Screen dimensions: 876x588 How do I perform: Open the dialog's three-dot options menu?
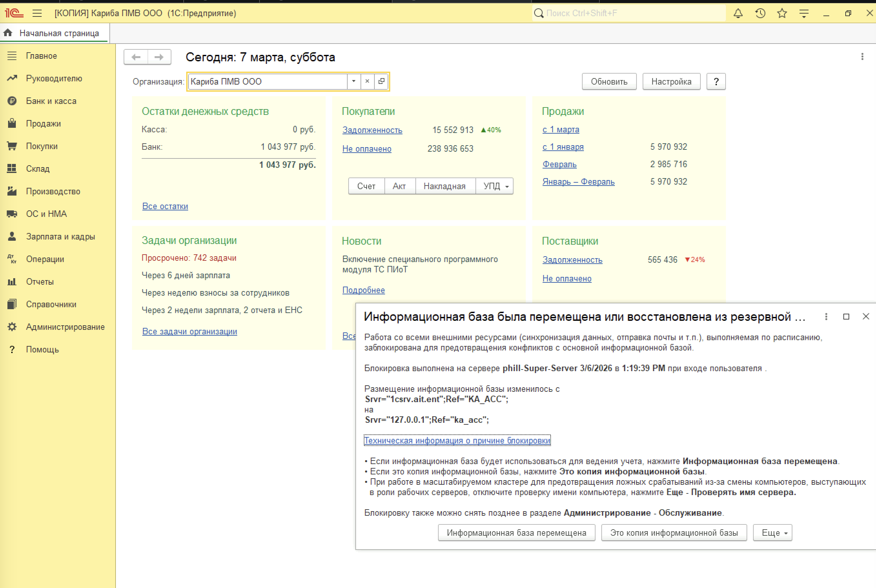click(826, 317)
